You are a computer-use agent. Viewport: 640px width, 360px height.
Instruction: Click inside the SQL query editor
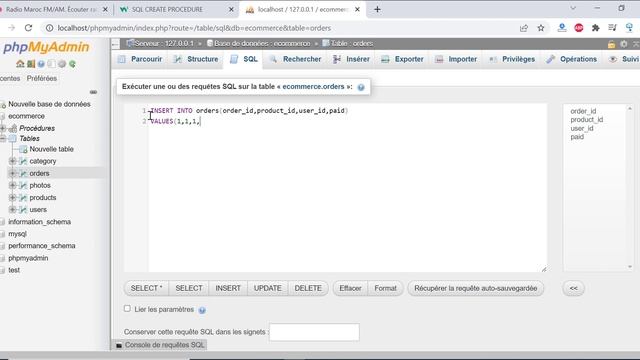pos(347,188)
